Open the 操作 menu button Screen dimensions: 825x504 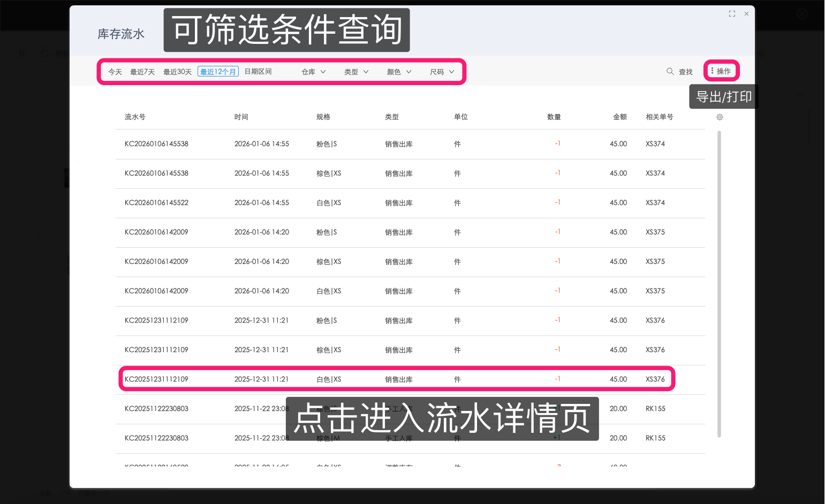tap(721, 71)
